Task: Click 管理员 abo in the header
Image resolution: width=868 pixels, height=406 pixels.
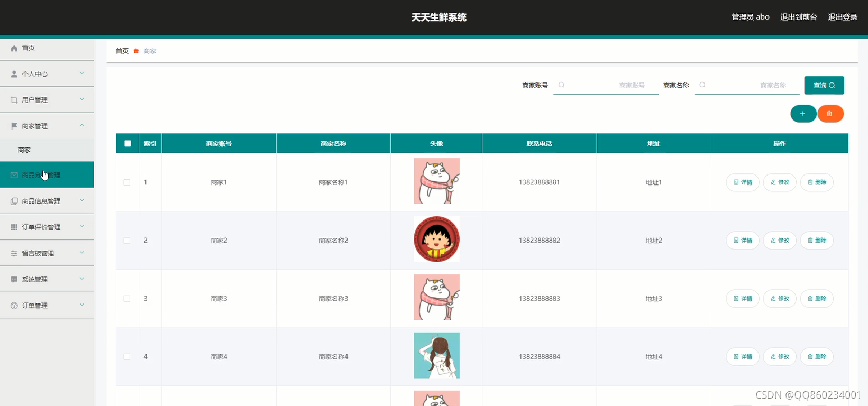Action: point(751,17)
